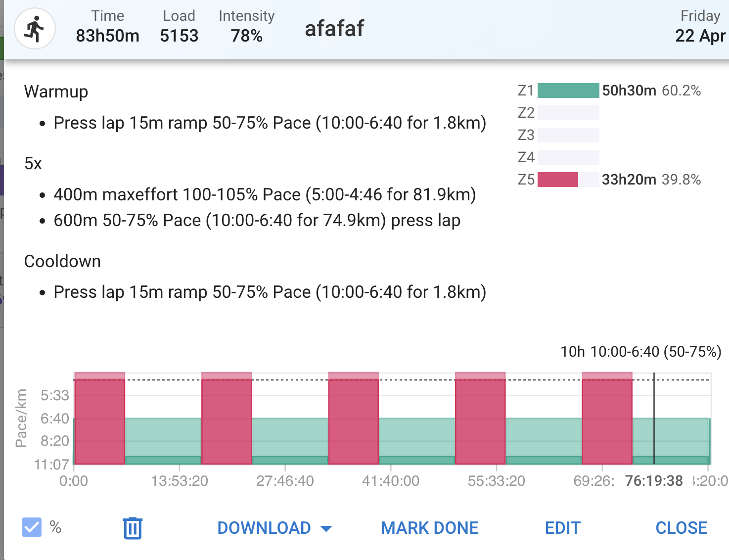Click the third red interval block in chart
The width and height of the screenshot is (729, 560).
(x=354, y=419)
